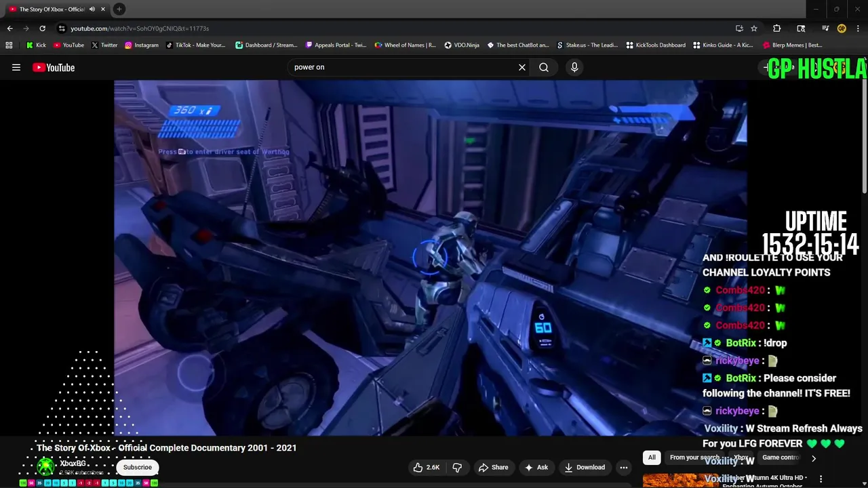
Task: Go to YouTube home via logo
Action: [54, 67]
